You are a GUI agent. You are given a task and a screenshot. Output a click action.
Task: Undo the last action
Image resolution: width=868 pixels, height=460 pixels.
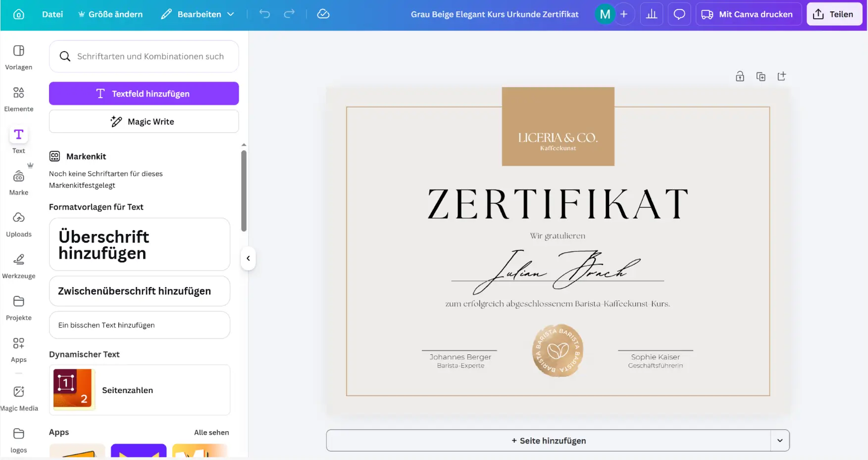[x=265, y=14]
